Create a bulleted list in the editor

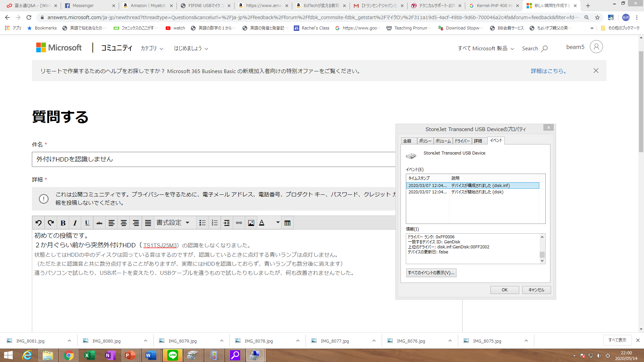202,223
